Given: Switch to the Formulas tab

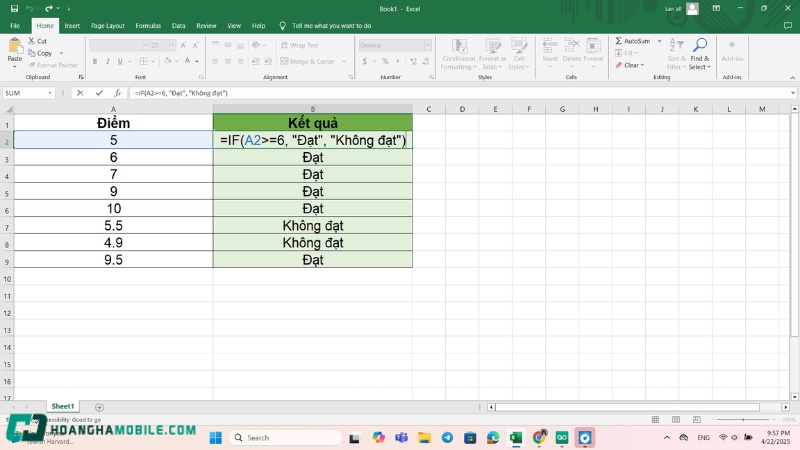Looking at the screenshot, I should click(x=148, y=26).
